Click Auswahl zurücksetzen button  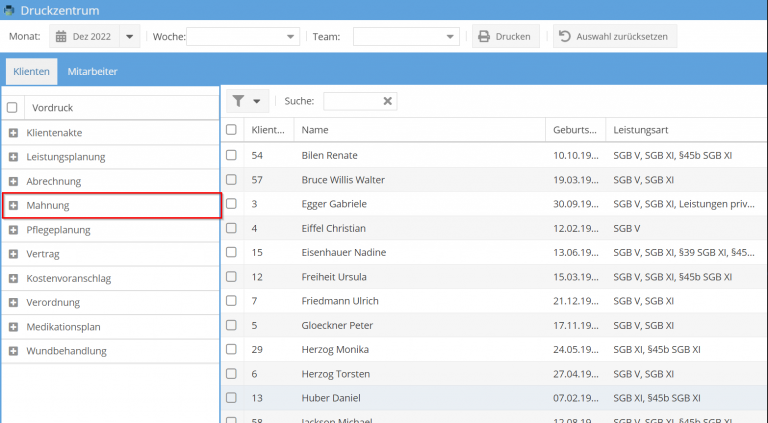[615, 37]
